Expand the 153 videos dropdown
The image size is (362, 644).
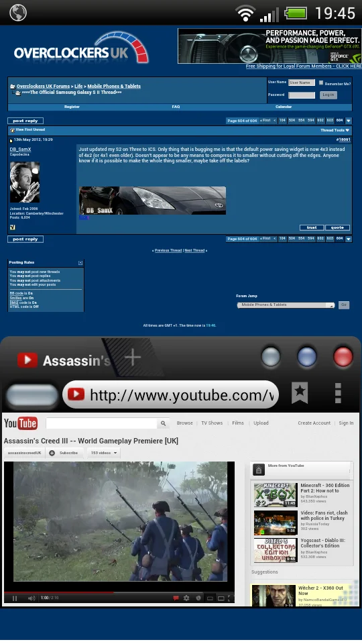pos(104,453)
